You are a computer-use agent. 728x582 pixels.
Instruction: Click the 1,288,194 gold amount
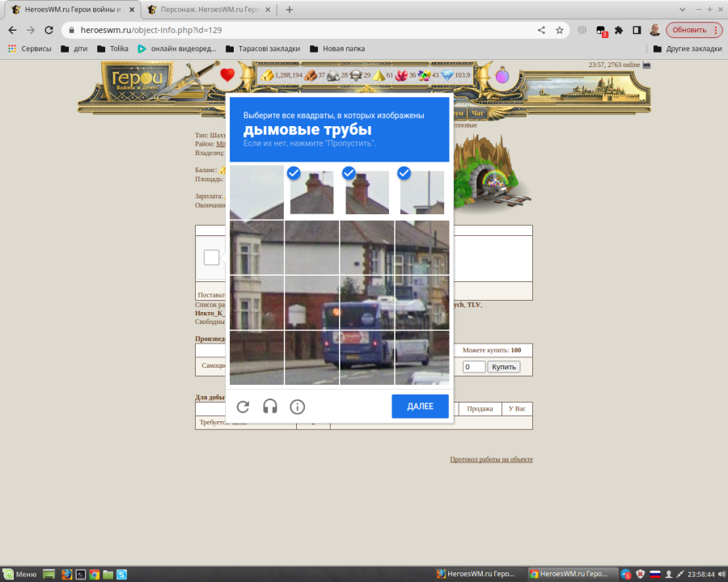288,75
